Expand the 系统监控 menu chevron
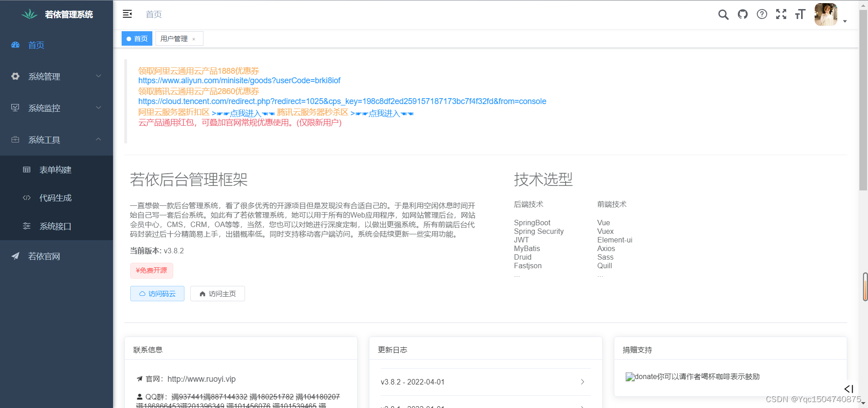Screen dimensions: 868x408 [99, 108]
